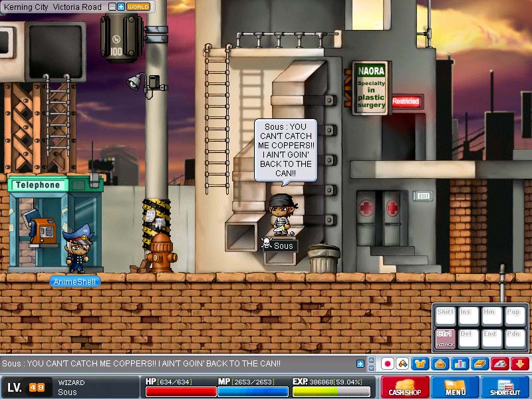Open the Cash Shop

click(x=405, y=387)
